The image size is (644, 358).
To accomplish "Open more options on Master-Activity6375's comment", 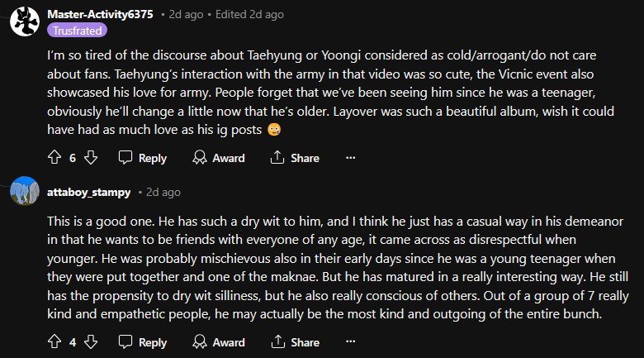I will point(350,158).
